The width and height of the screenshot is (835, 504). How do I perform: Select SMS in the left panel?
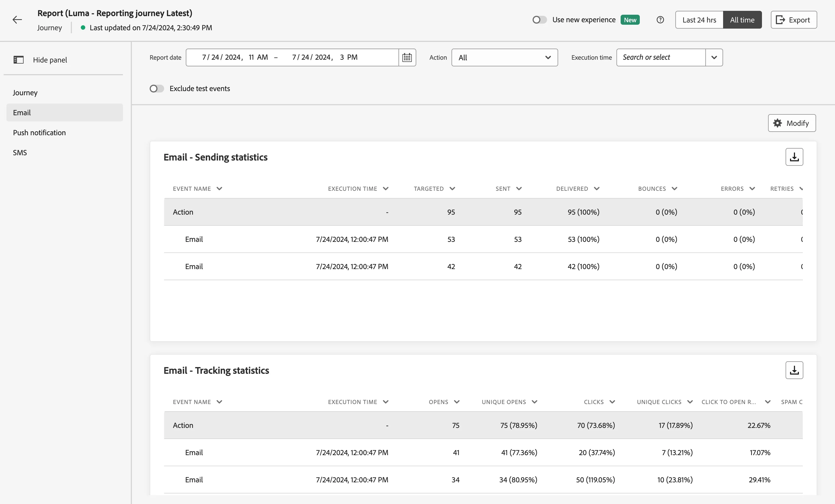20,152
